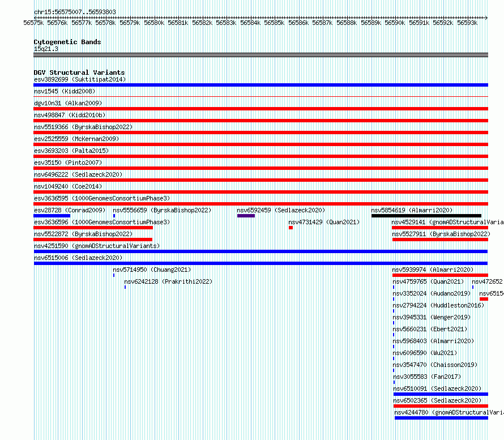Click nsv5527911 (ByrskaBishop2022) label
504x440 pixels.
click(x=441, y=234)
